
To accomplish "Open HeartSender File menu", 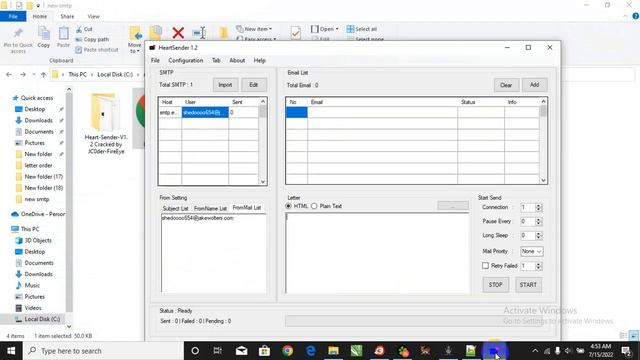I will tap(155, 60).
